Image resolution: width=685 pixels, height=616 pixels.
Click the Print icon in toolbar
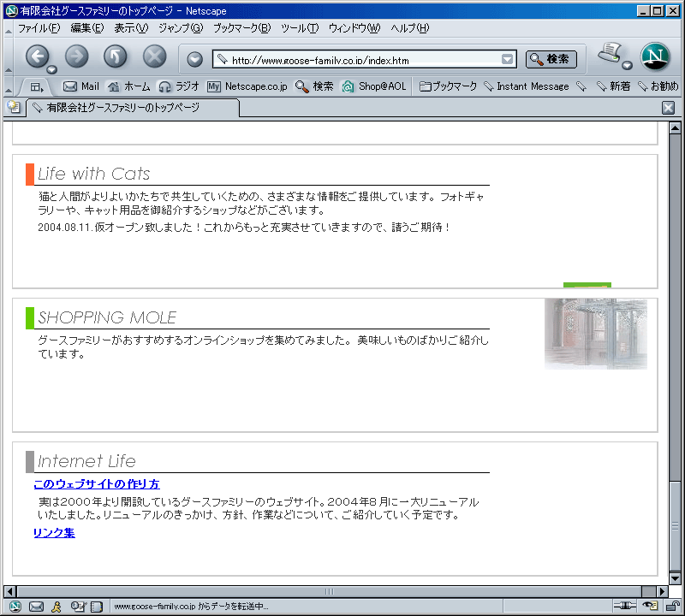(610, 53)
